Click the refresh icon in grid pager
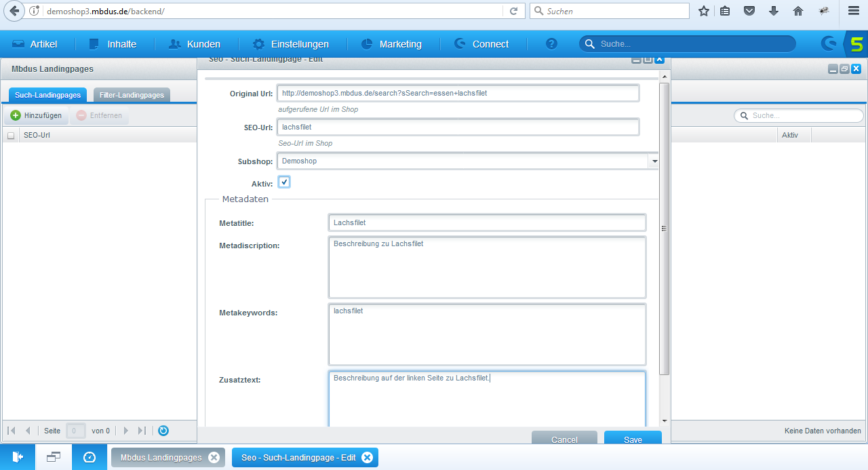 [163, 431]
